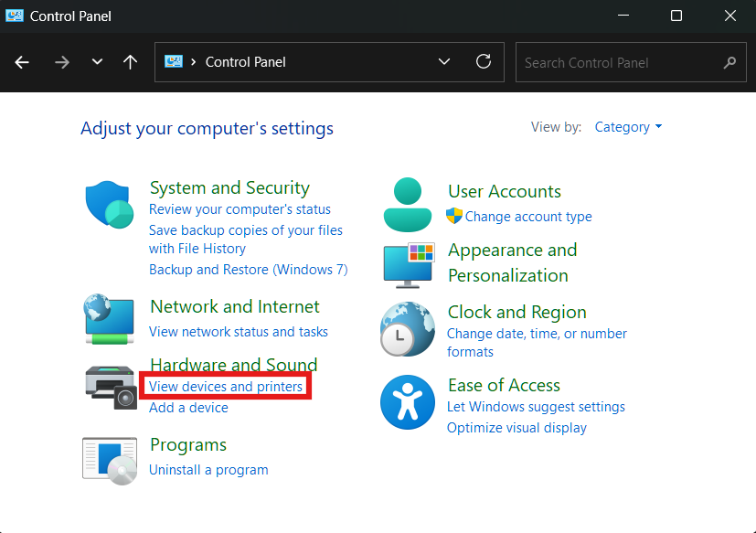Open Uninstall a program link
Viewport: 756px width, 533px height.
tap(208, 470)
